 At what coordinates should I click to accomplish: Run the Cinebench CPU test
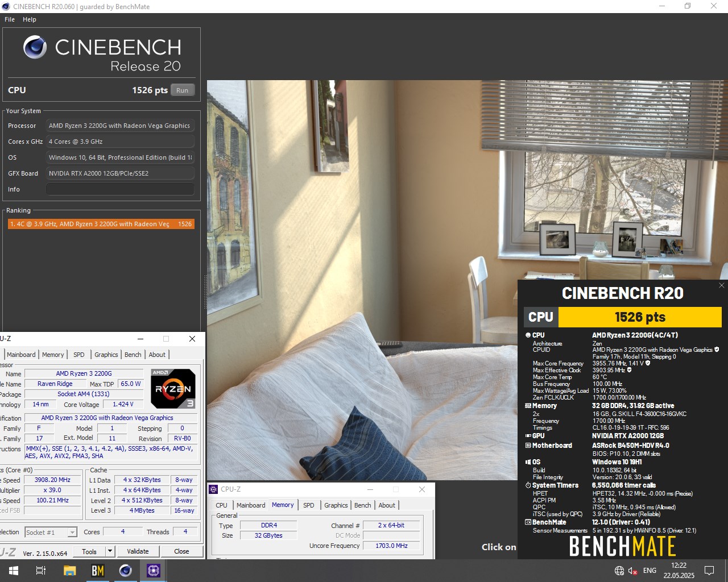(183, 90)
